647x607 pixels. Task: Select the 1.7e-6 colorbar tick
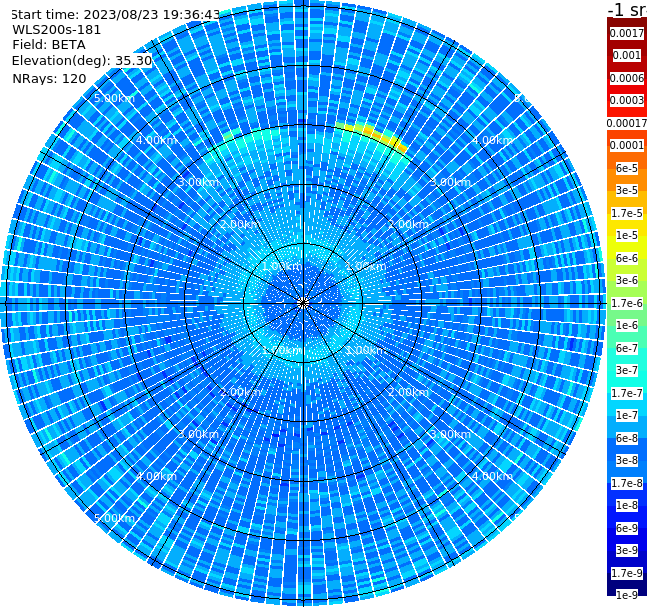(627, 303)
